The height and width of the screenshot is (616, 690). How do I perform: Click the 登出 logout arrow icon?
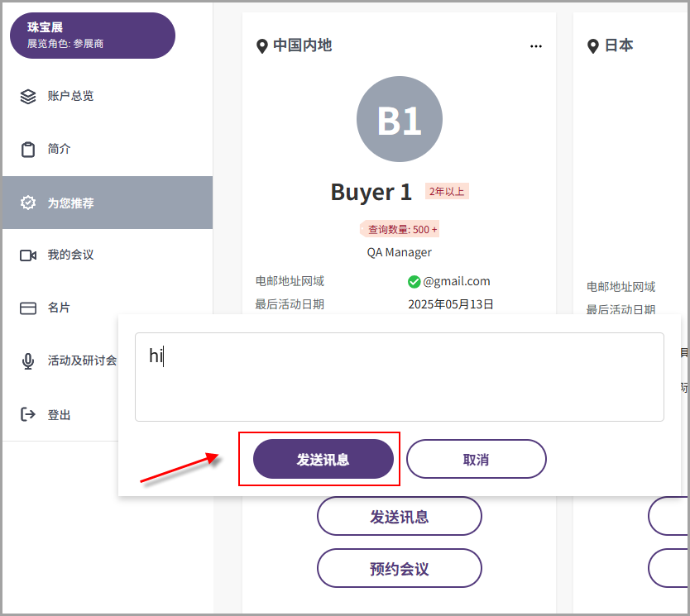pyautogui.click(x=28, y=414)
